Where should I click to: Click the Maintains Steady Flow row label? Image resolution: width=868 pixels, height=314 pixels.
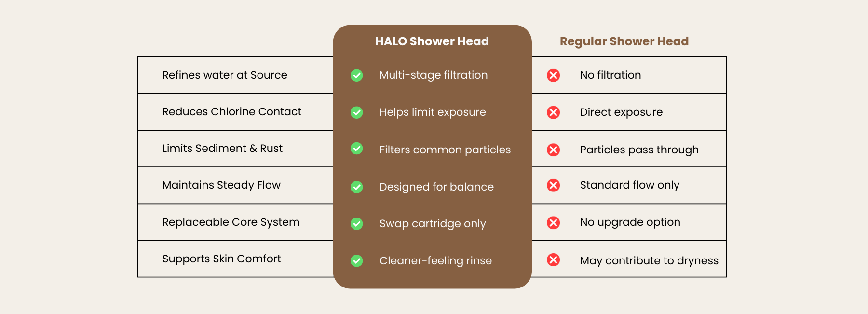point(221,185)
